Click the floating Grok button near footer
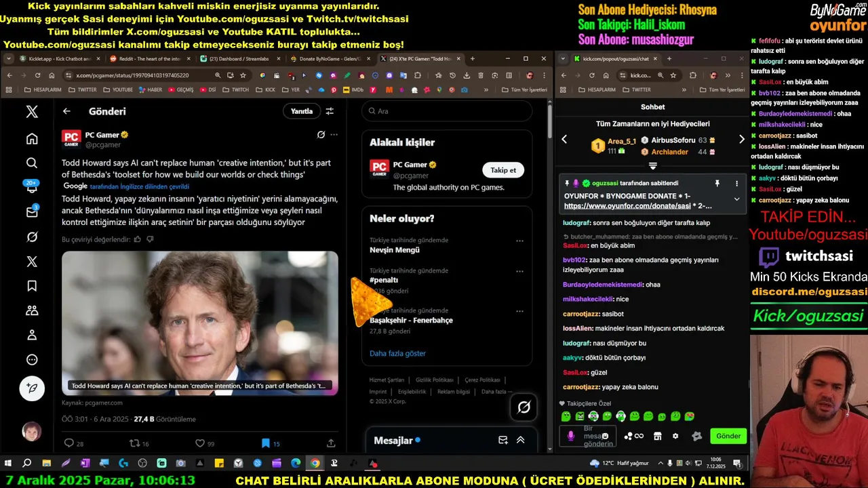This screenshot has width=868, height=488. (524, 407)
